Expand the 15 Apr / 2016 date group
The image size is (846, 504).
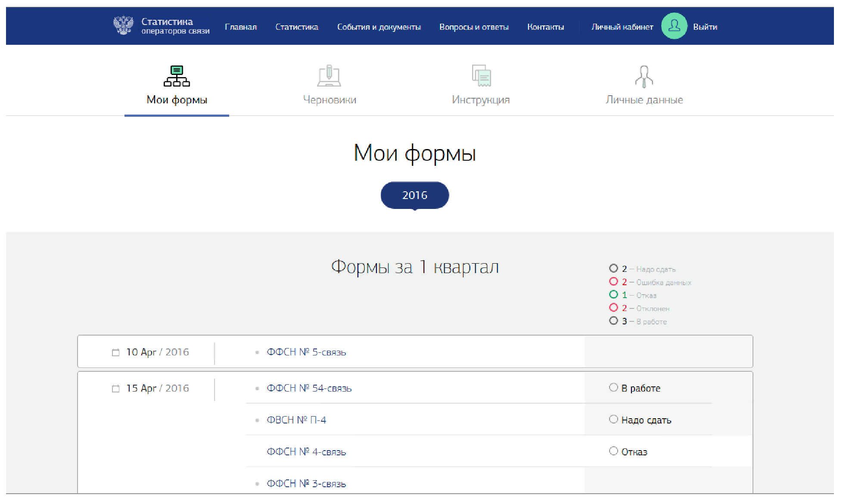[157, 389]
